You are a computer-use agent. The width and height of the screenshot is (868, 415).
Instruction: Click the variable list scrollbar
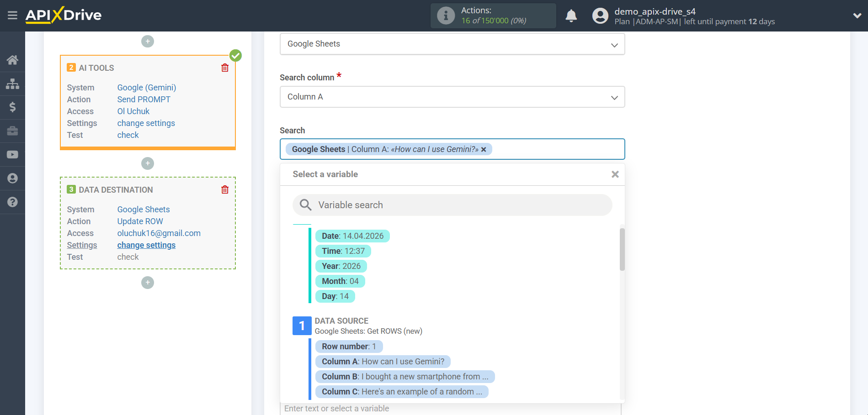click(x=622, y=249)
